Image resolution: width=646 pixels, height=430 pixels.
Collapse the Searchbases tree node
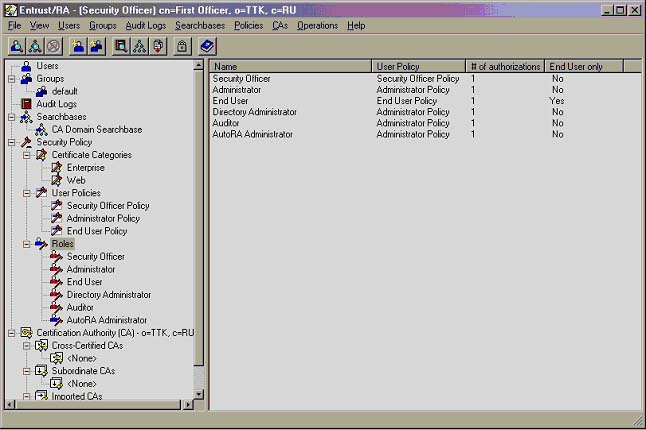tap(12, 117)
